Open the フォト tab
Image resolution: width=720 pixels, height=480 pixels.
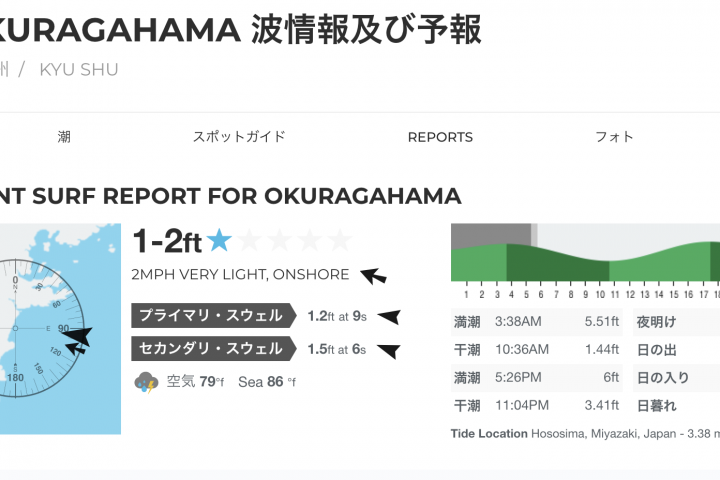[x=614, y=137]
